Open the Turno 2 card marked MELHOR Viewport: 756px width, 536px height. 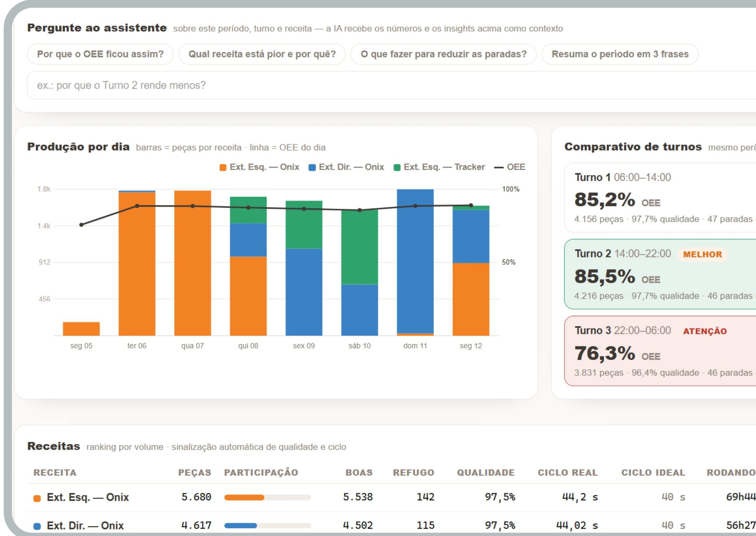[660, 274]
